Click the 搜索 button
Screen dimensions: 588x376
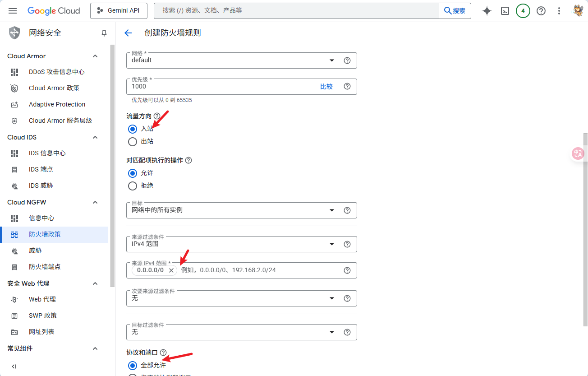[x=455, y=11]
